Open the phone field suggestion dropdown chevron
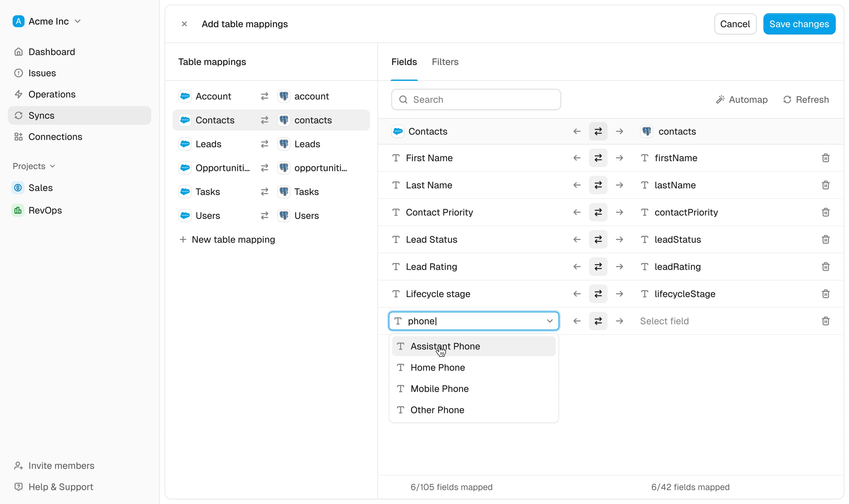Screen dimensions: 849x504 coord(550,321)
